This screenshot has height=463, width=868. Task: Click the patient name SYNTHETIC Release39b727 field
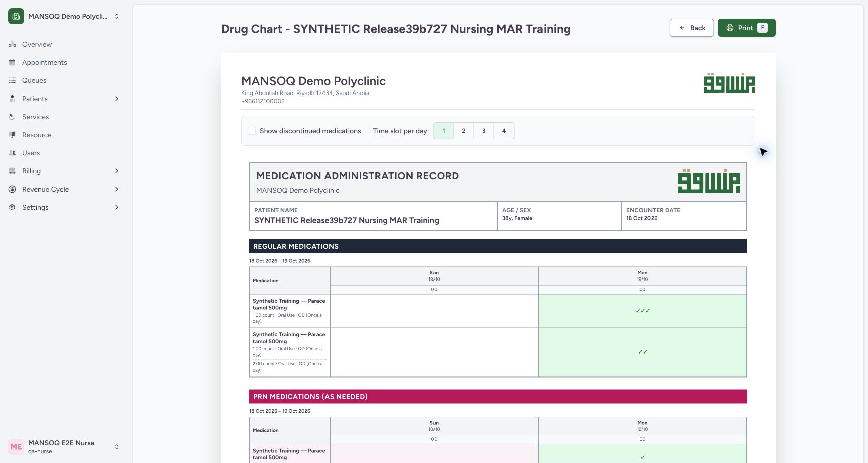point(373,216)
